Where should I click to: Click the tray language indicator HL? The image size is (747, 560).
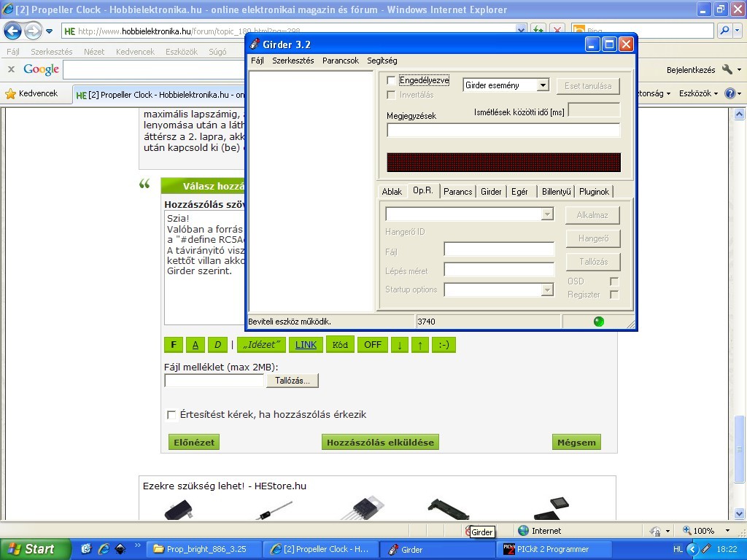678,549
